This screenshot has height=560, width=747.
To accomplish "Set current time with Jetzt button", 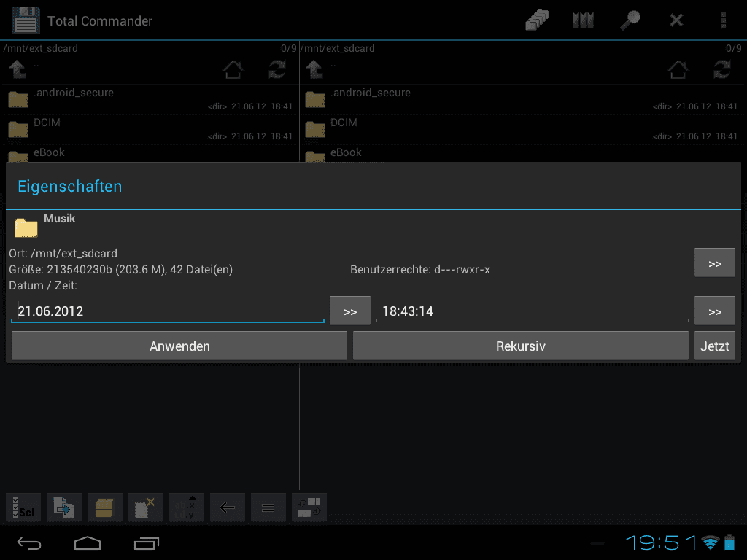I will pos(715,346).
